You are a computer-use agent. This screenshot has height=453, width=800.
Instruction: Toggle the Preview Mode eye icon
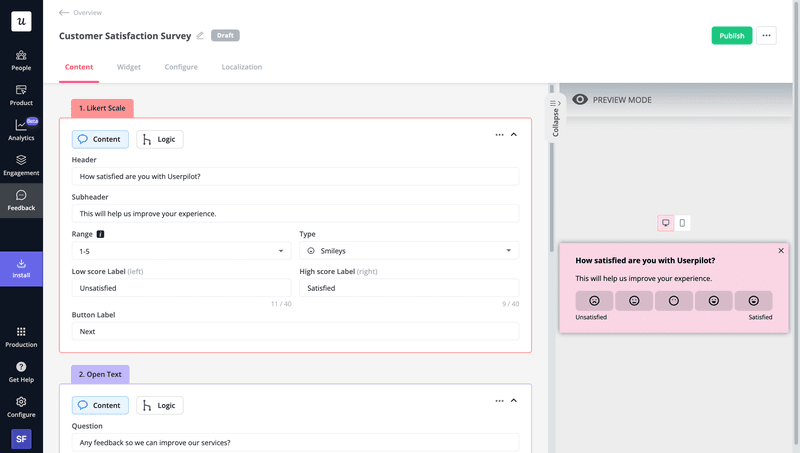pyautogui.click(x=579, y=100)
